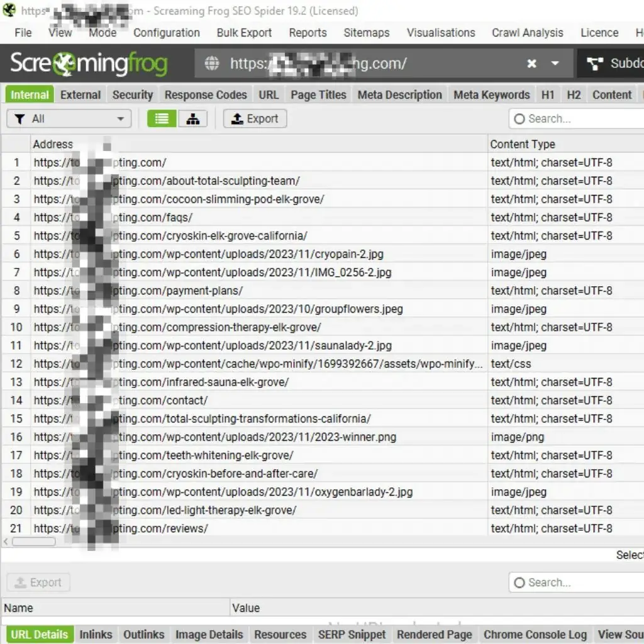This screenshot has height=644, width=644.
Task: Switch to Rendered Page bottom tab
Action: coord(434,635)
